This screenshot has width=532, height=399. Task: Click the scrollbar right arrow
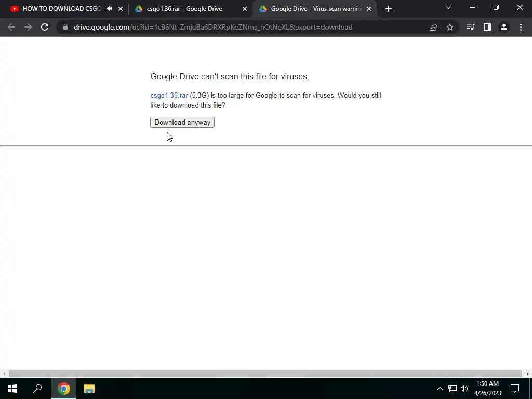tap(528, 374)
